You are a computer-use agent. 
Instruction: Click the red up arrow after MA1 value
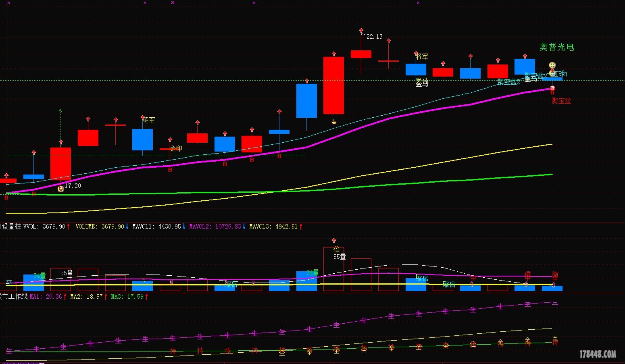pos(65,297)
